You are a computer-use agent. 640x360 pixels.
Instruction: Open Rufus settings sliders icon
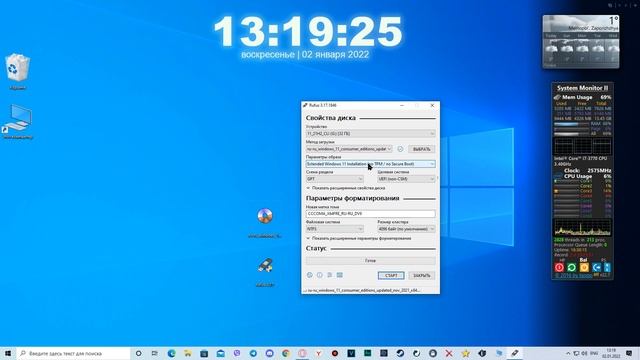coord(329,275)
